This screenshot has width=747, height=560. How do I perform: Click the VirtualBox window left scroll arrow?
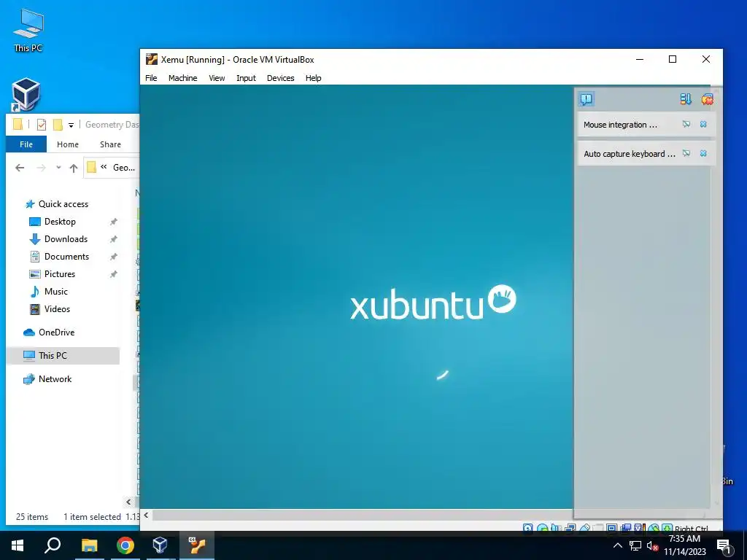[146, 515]
